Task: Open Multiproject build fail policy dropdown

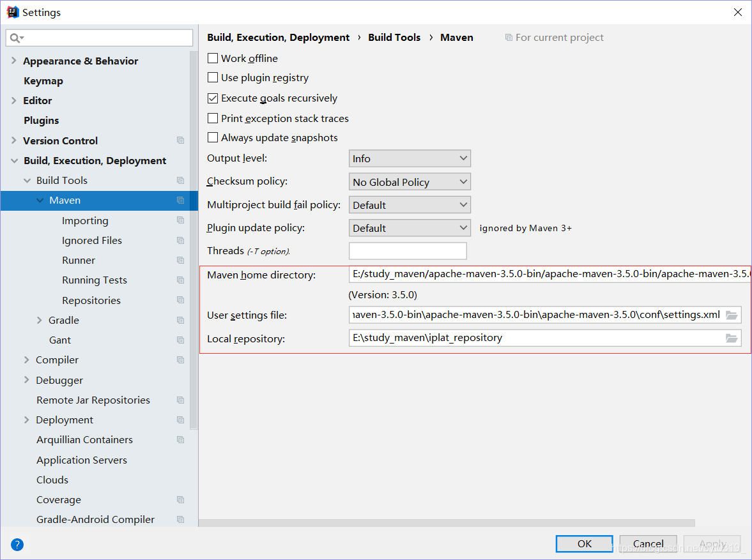Action: pyautogui.click(x=410, y=205)
